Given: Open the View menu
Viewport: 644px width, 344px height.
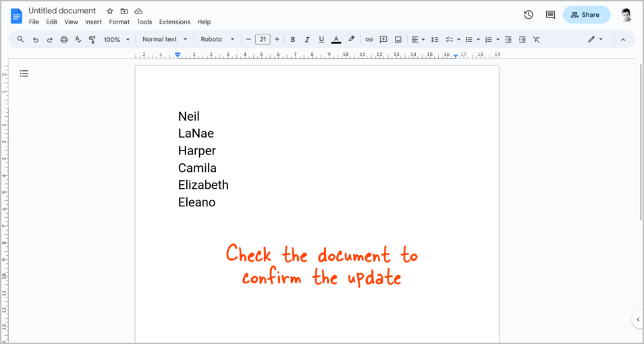Looking at the screenshot, I should pyautogui.click(x=71, y=22).
